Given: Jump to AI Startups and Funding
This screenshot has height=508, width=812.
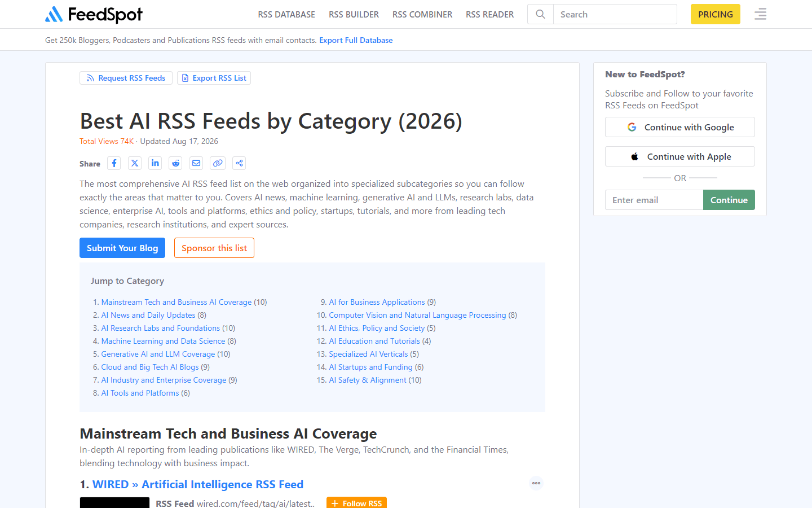Looking at the screenshot, I should click(x=371, y=367).
